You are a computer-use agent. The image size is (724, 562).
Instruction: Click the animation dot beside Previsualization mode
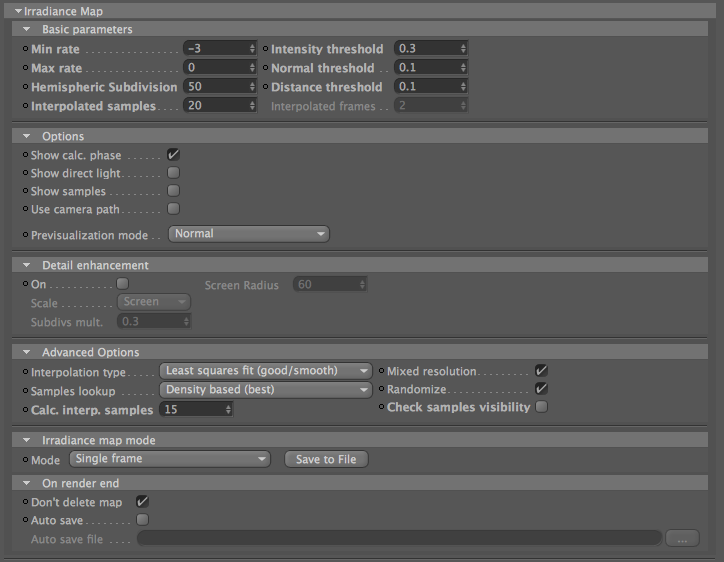(x=26, y=235)
